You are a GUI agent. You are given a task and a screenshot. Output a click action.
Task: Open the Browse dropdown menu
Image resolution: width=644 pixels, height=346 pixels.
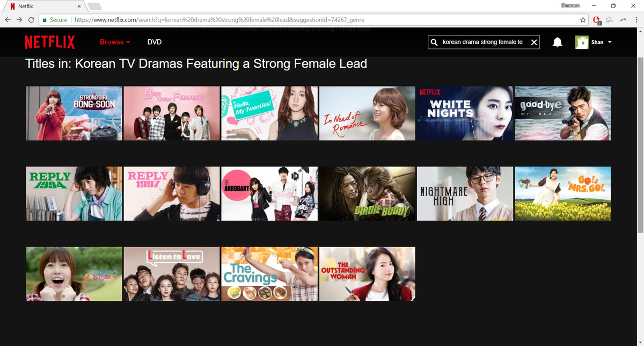(115, 42)
